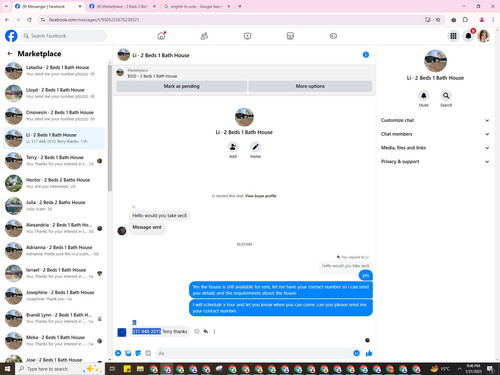The image size is (500, 375).
Task: Click the browser address bar URL
Action: click(x=94, y=20)
